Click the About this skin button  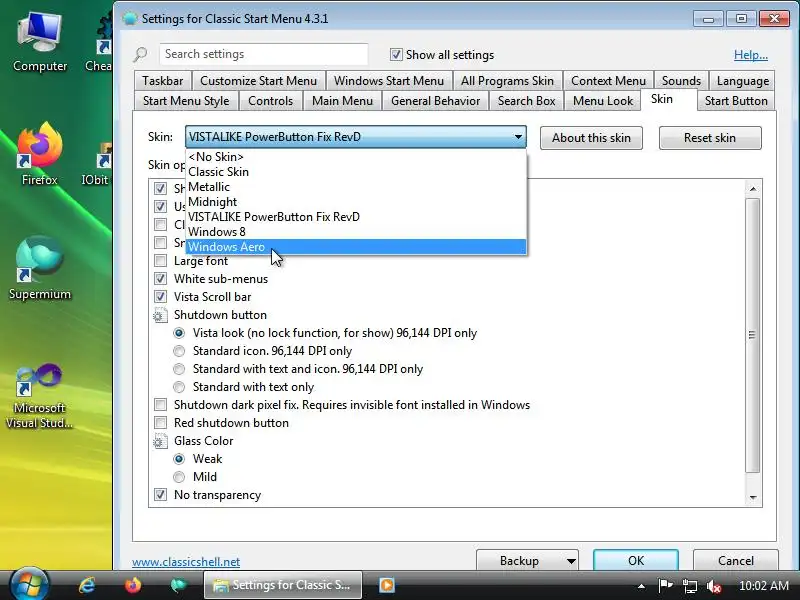[591, 138]
